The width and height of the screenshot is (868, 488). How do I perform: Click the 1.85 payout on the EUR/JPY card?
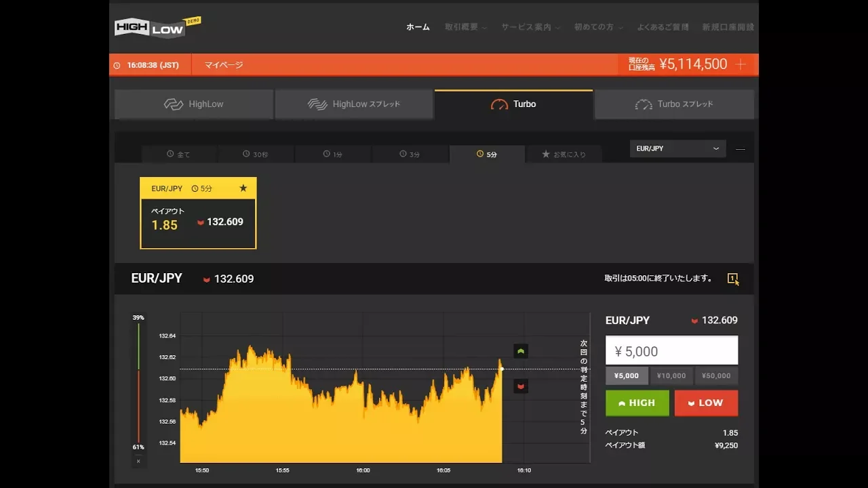164,225
